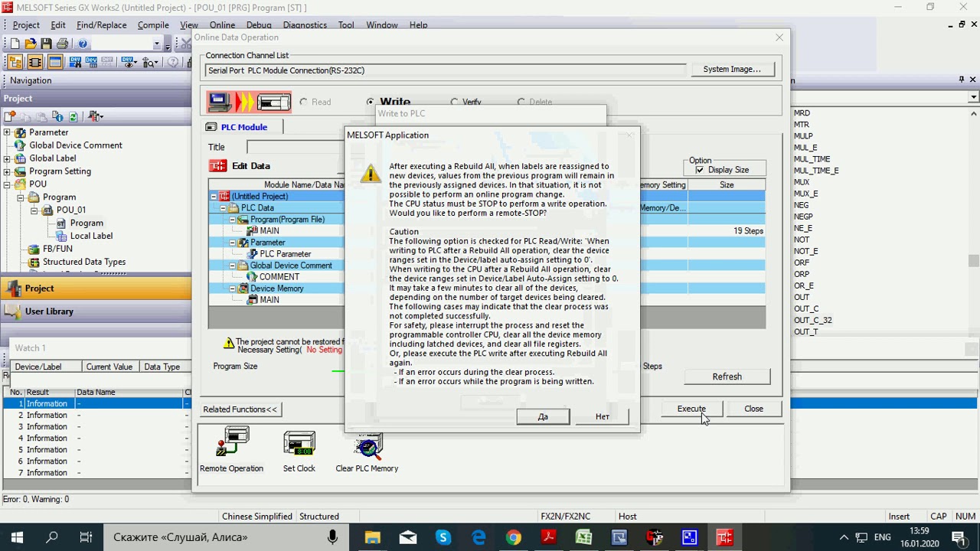Open File Explorer from the taskbar
This screenshot has height=551, width=980.
tap(372, 537)
